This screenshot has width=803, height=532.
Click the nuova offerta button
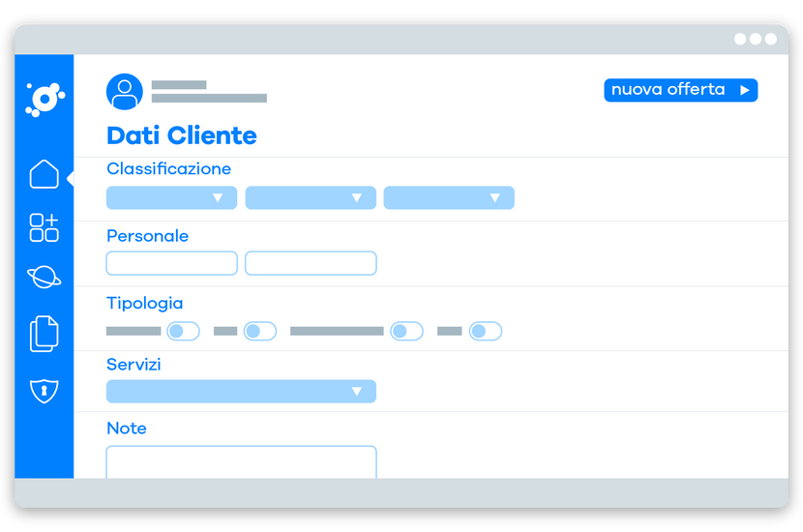[680, 90]
